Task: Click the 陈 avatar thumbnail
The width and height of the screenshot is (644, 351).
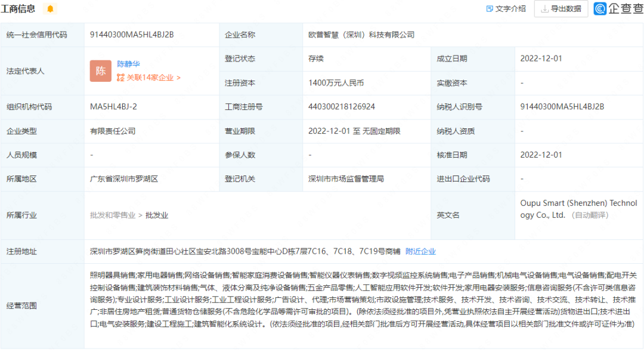Action: click(101, 70)
